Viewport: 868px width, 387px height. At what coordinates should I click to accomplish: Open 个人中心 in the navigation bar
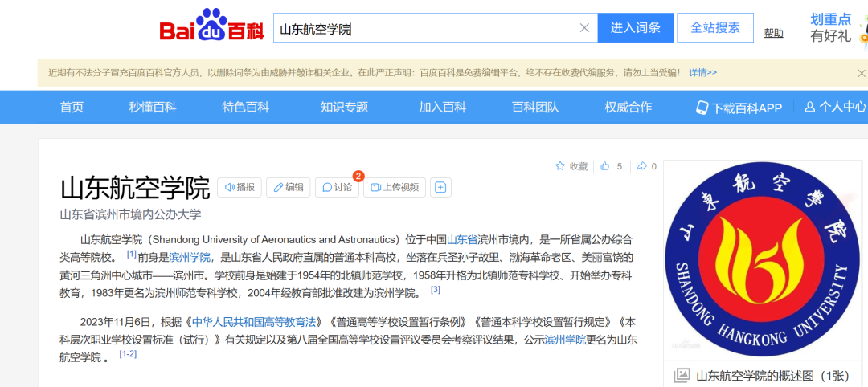(836, 108)
